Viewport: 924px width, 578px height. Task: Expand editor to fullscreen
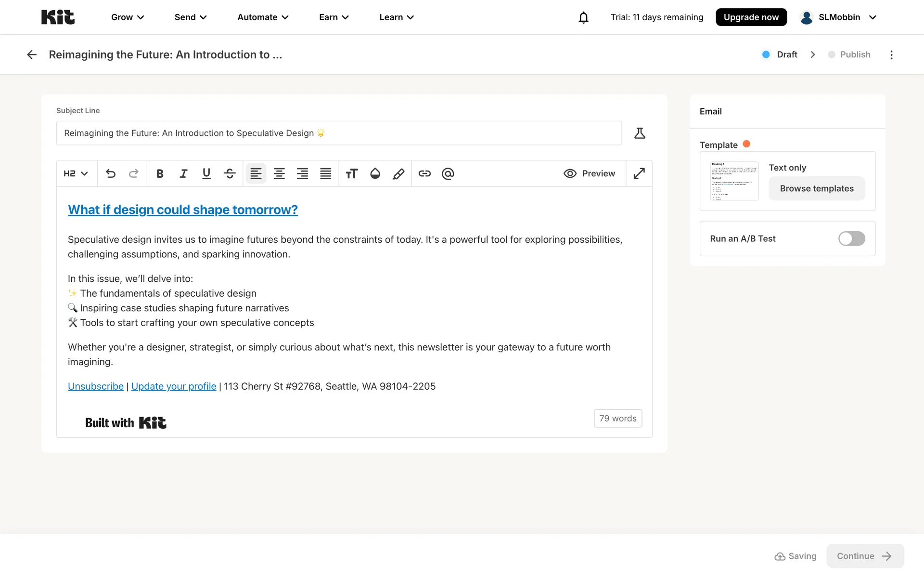[x=639, y=173]
